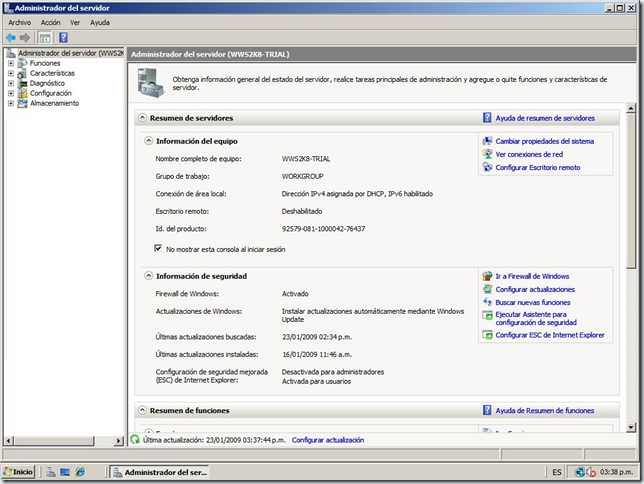Click the Configurar actualizaciones icon
644x484 pixels.
(x=487, y=289)
